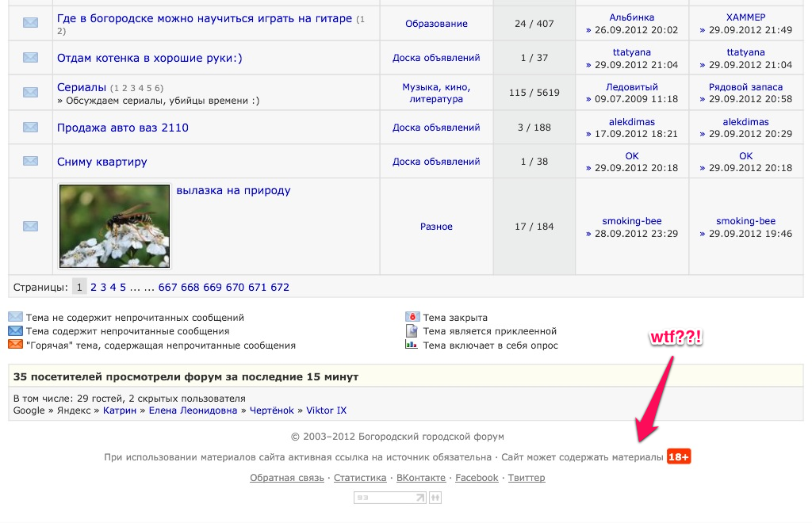
Task: Click the envelope icon beside the Сериалы topic
Action: (30, 93)
